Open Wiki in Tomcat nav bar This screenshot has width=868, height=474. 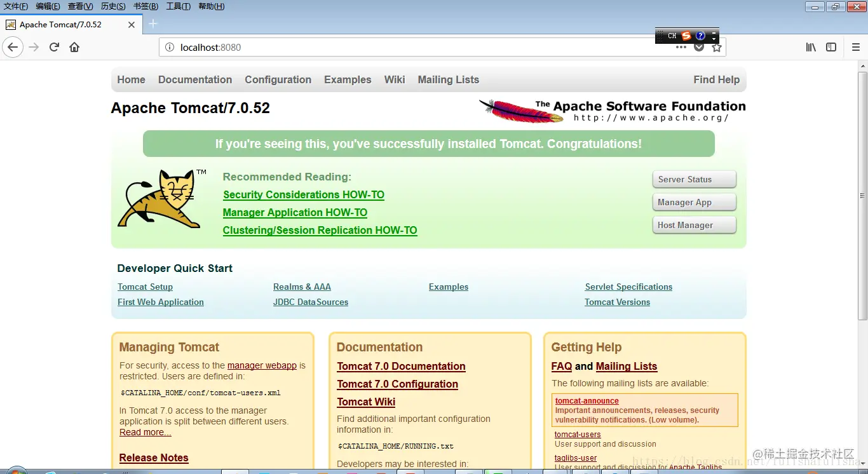tap(395, 79)
